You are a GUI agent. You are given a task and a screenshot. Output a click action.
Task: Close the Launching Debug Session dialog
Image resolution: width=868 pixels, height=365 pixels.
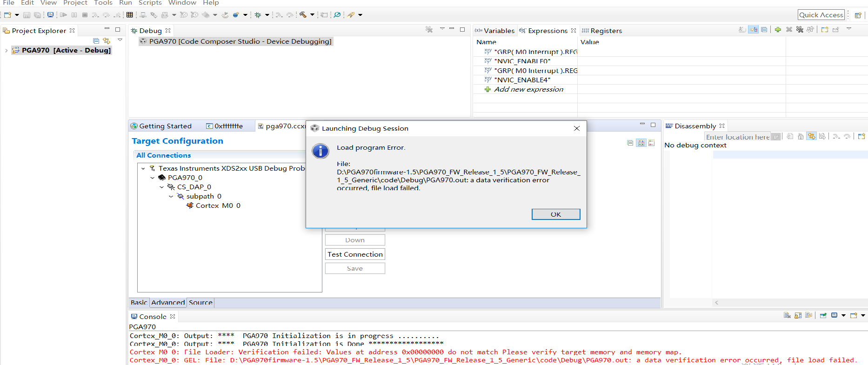coord(577,128)
